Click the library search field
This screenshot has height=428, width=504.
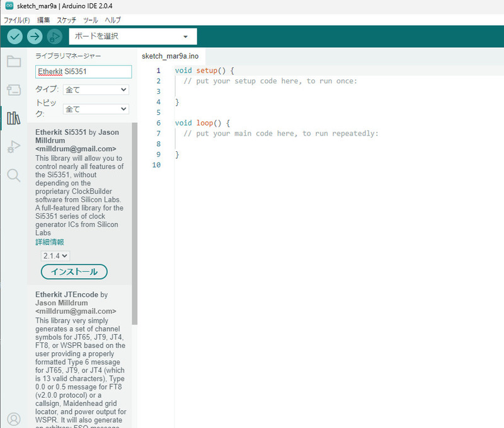tap(84, 71)
